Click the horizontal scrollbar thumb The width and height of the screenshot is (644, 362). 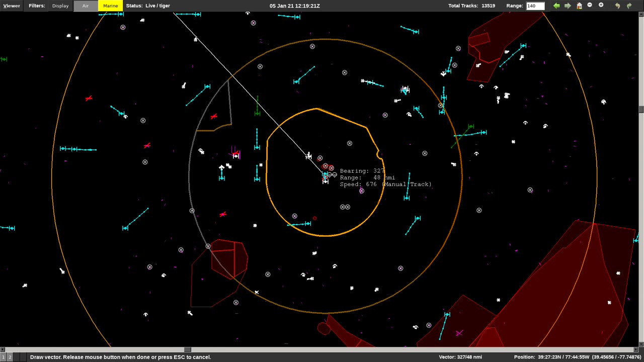[x=188, y=349]
